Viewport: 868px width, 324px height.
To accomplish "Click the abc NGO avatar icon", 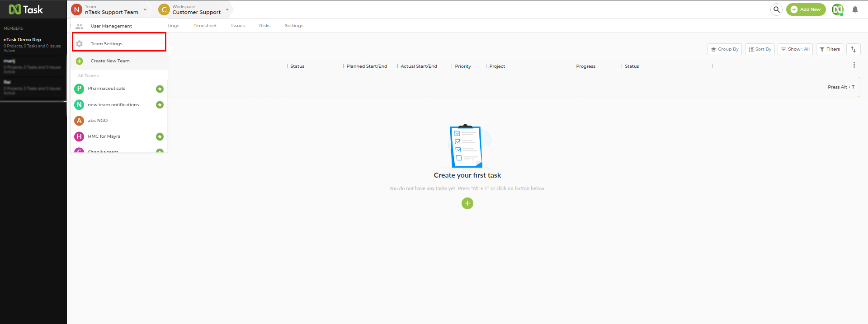I will (79, 121).
